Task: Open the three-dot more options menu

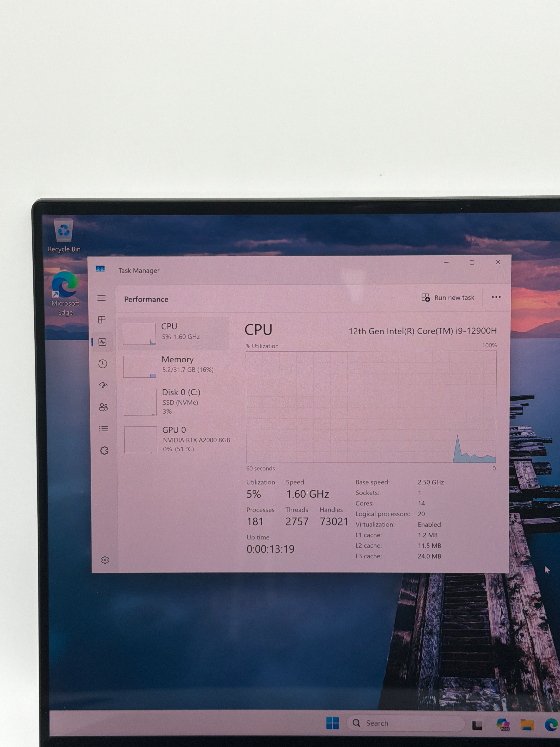Action: (496, 297)
